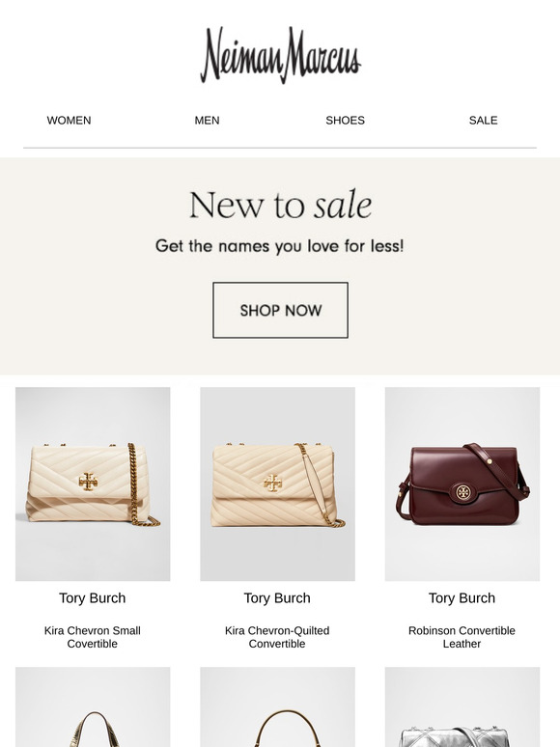Click the Neiman Marcus logo
This screenshot has width=560, height=747.
coord(280,55)
